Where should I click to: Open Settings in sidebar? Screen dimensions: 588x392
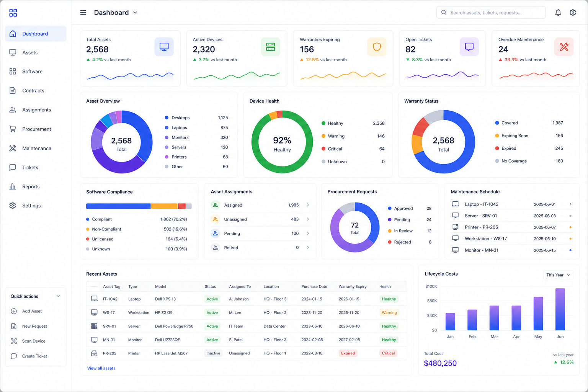tap(36, 206)
